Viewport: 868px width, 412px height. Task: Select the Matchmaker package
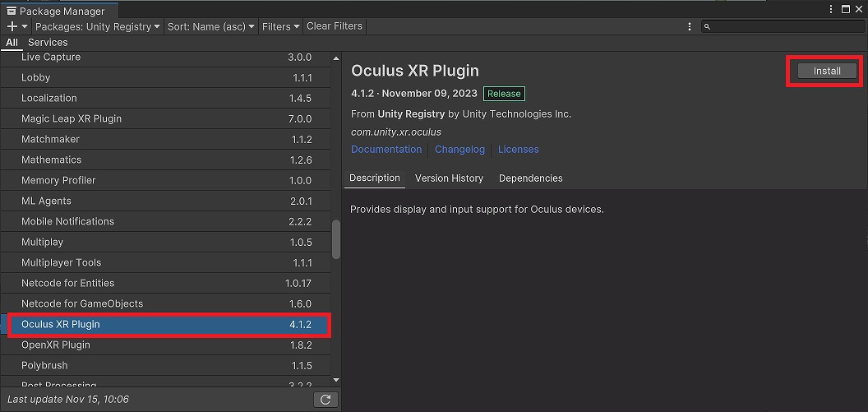165,139
